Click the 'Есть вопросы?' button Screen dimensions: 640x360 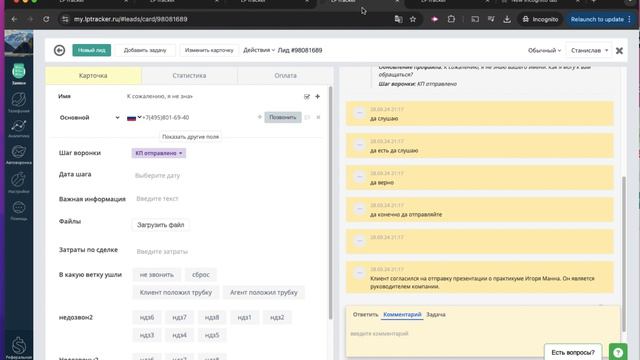573,352
